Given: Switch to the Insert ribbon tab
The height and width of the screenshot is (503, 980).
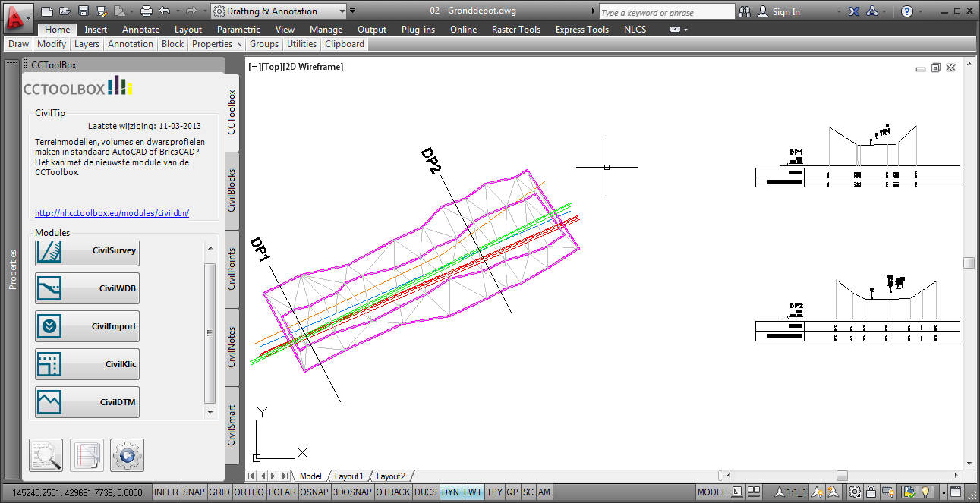Looking at the screenshot, I should [x=96, y=30].
